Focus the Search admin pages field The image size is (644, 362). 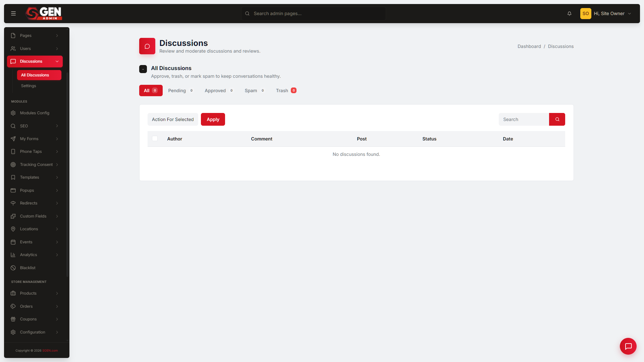pos(314,13)
